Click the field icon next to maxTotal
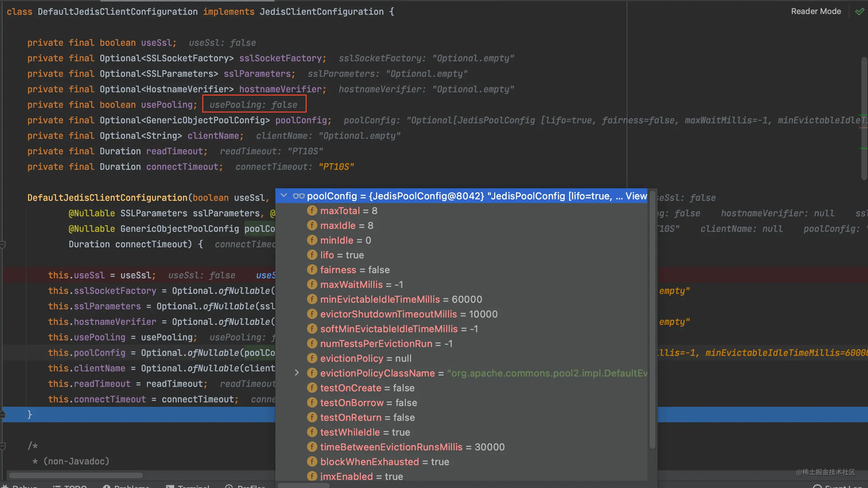868x488 pixels. point(312,211)
